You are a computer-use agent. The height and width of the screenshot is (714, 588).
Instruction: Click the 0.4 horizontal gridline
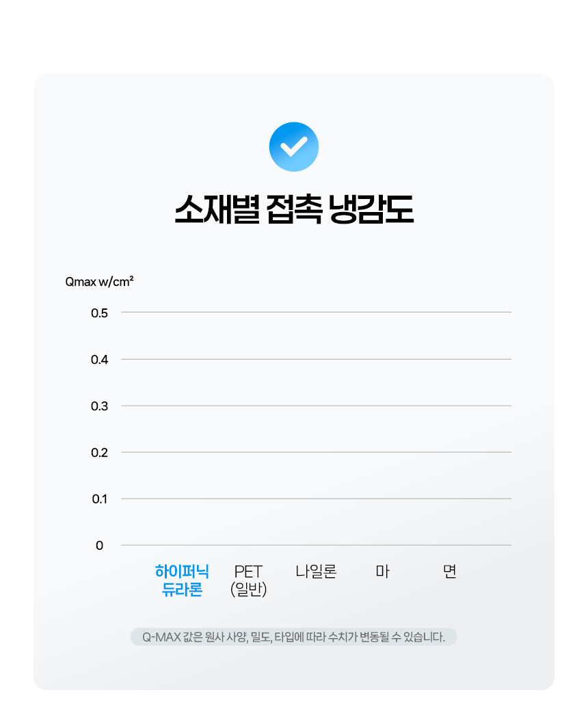point(316,359)
